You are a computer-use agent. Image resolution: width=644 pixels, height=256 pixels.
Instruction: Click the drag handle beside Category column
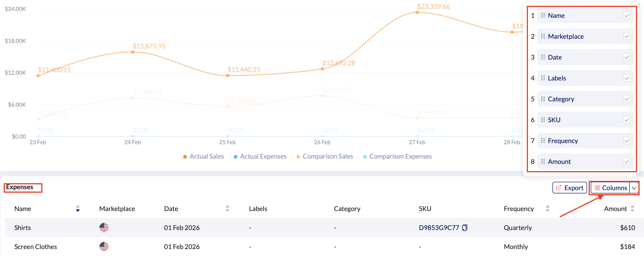pos(543,99)
